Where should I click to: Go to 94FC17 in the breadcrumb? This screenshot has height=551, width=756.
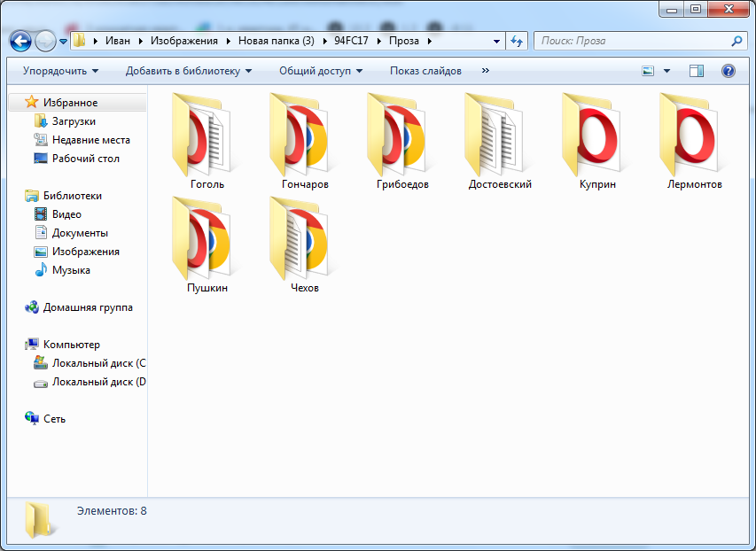click(351, 41)
